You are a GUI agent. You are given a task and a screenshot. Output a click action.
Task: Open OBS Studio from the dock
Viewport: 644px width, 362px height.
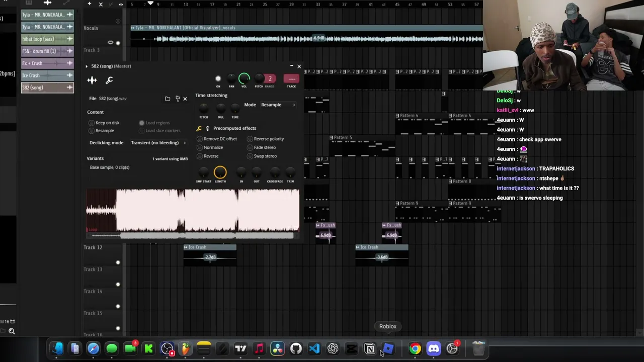167,348
